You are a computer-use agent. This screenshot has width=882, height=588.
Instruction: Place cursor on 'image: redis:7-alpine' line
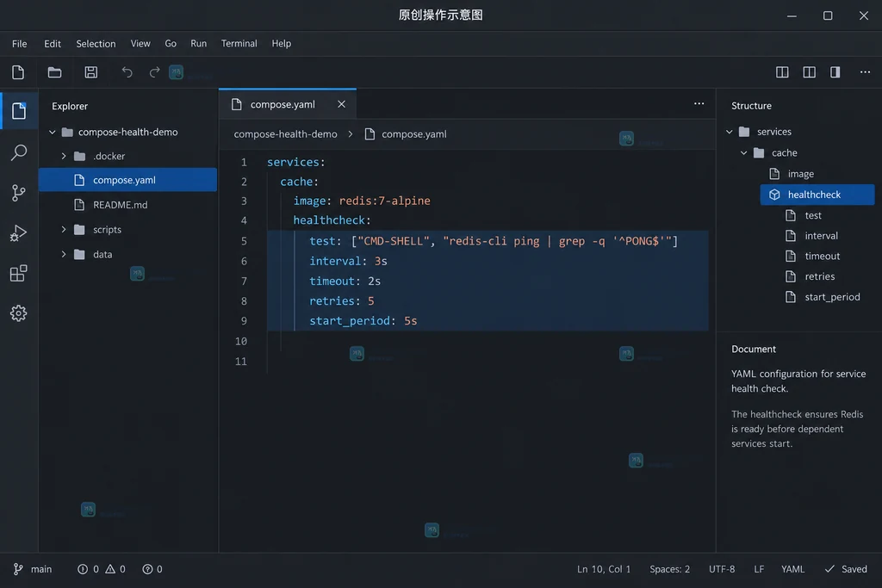click(x=362, y=201)
